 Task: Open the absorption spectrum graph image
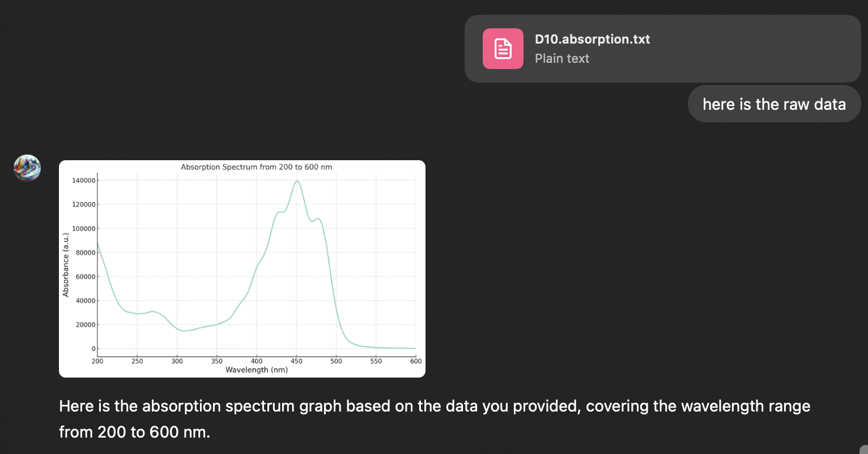click(x=242, y=269)
